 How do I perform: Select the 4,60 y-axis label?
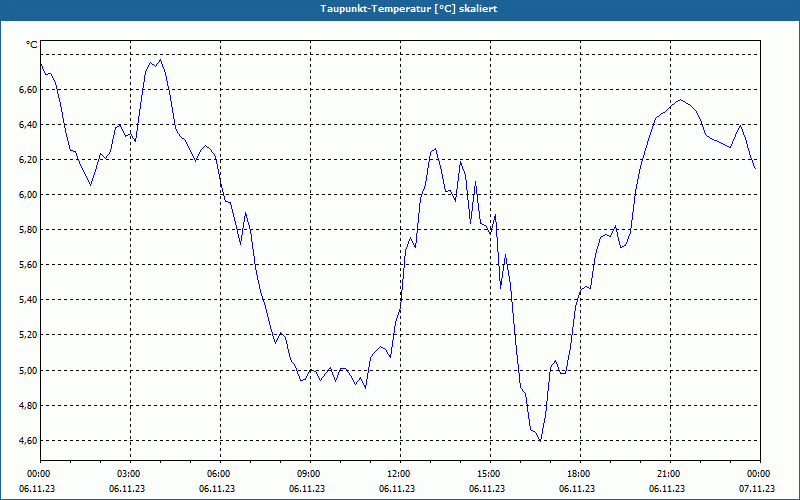pos(28,440)
